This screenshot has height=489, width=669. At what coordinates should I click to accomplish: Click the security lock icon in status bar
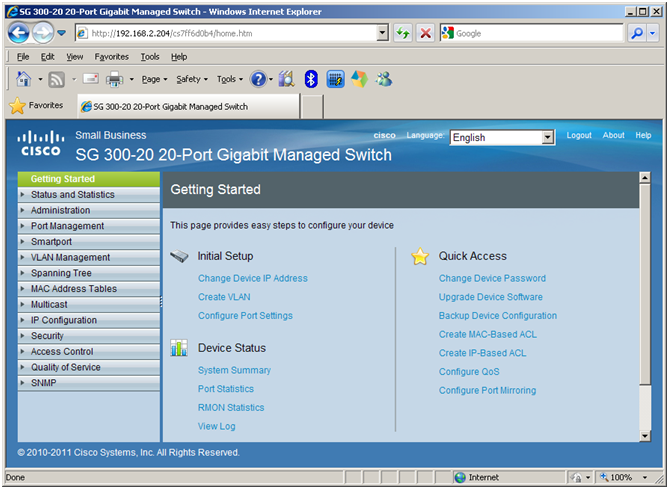coord(576,477)
